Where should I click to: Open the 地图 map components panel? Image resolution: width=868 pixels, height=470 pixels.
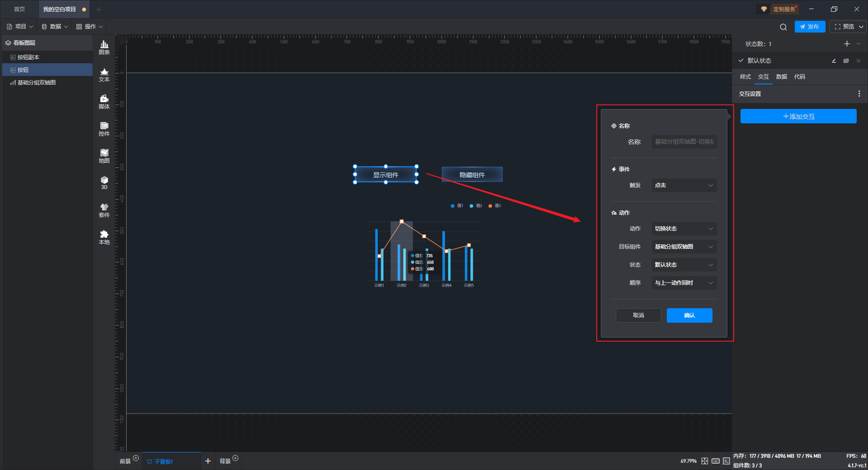[104, 156]
